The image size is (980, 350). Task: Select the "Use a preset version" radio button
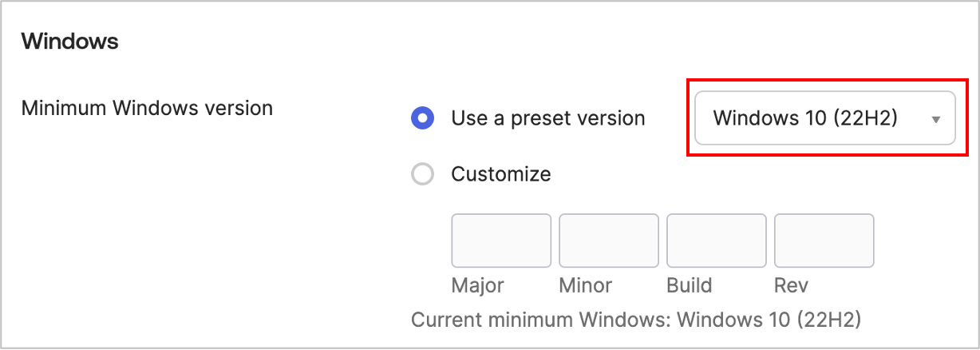422,118
